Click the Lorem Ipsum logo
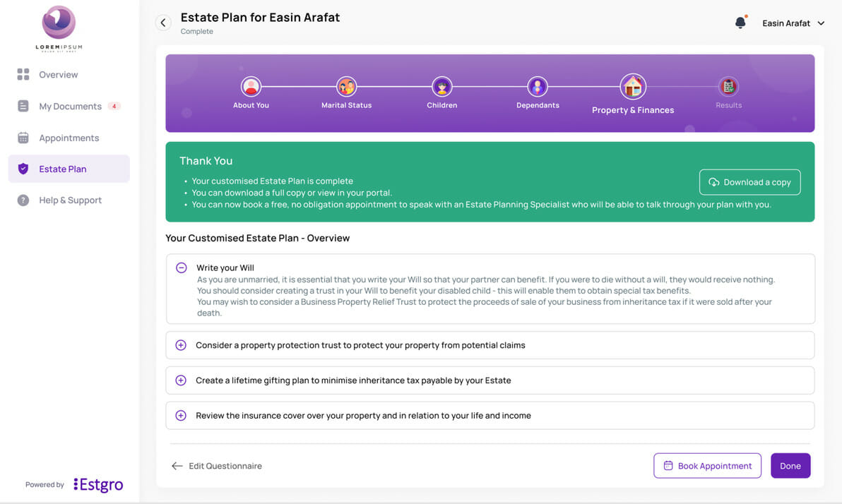Screen dimensions: 842x504 pyautogui.click(x=59, y=28)
